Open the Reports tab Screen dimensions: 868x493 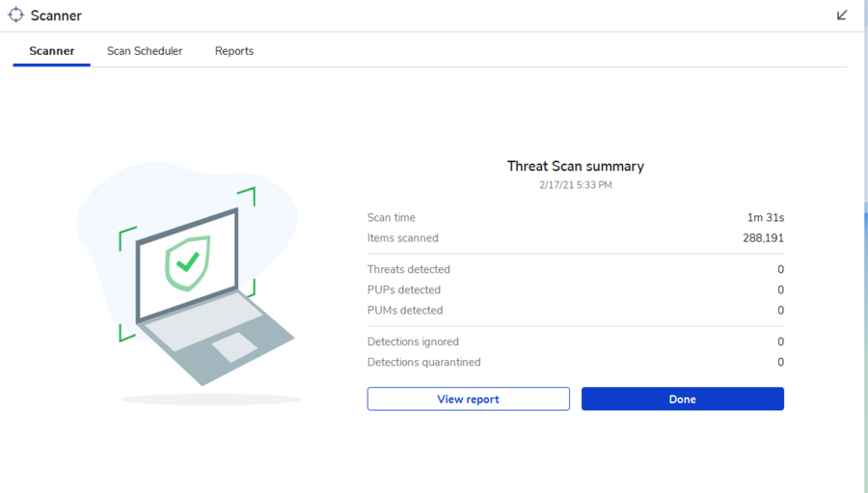pyautogui.click(x=234, y=51)
